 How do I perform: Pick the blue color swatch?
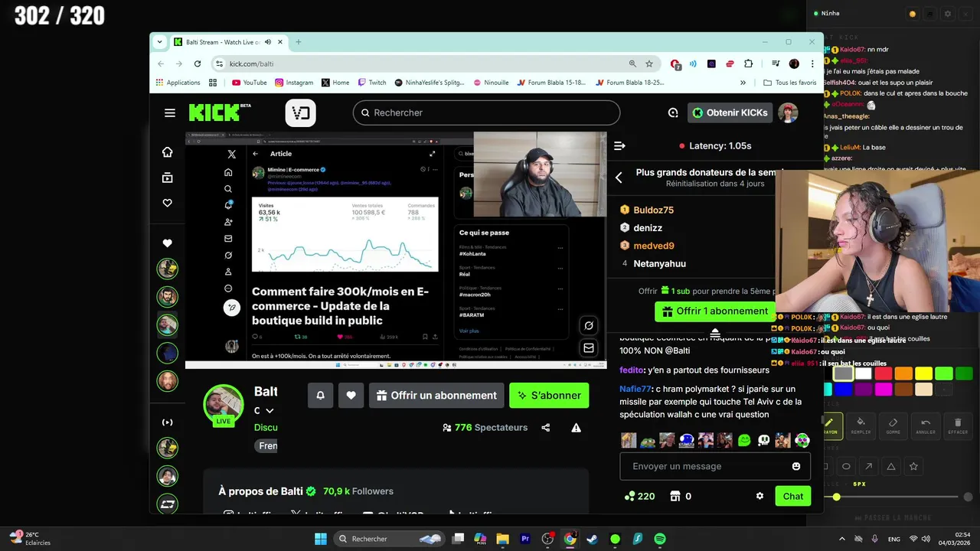tap(843, 390)
